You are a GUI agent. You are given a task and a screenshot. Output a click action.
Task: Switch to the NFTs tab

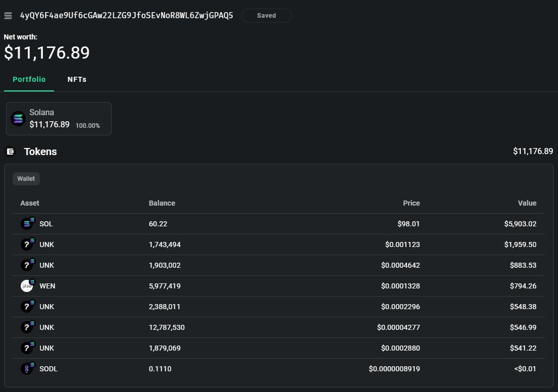point(77,79)
